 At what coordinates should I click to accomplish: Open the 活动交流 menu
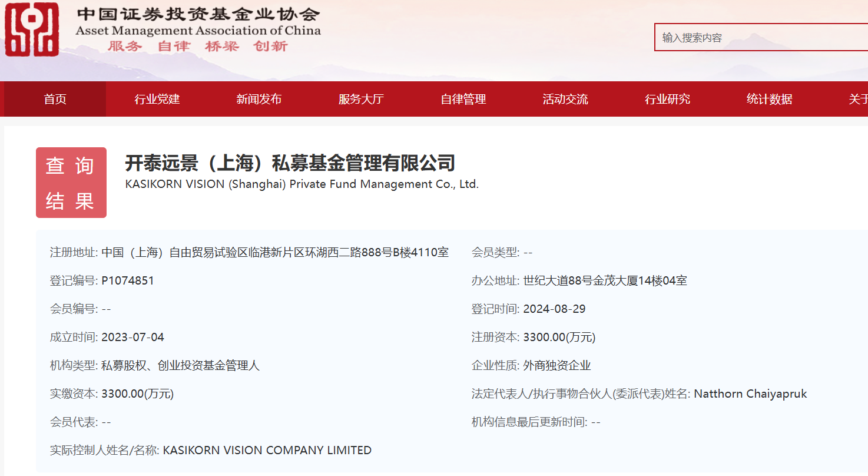click(565, 99)
